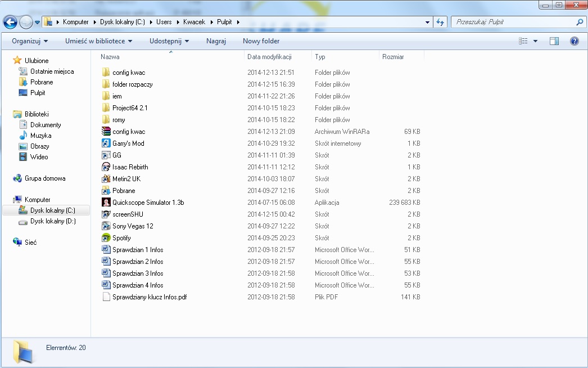Select the Spotify shortcut icon
Viewport: 588px width, 368px height.
pos(106,237)
